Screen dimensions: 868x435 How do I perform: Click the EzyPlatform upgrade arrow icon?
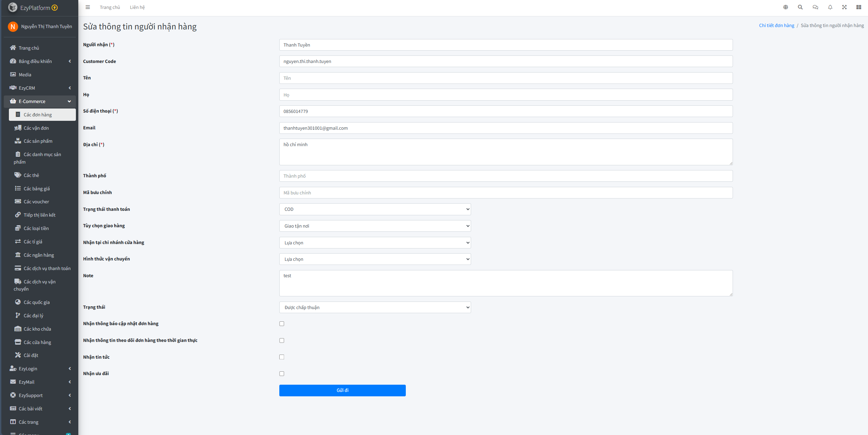click(x=55, y=8)
